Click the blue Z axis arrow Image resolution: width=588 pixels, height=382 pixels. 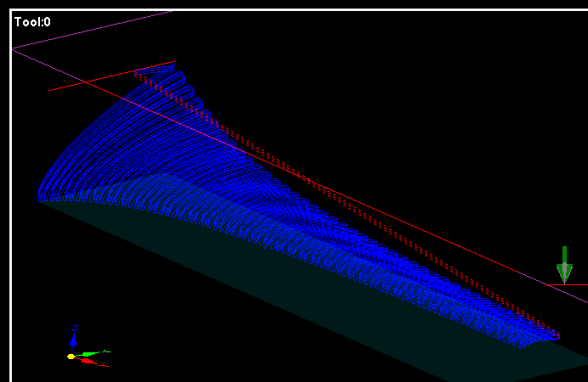coord(74,341)
